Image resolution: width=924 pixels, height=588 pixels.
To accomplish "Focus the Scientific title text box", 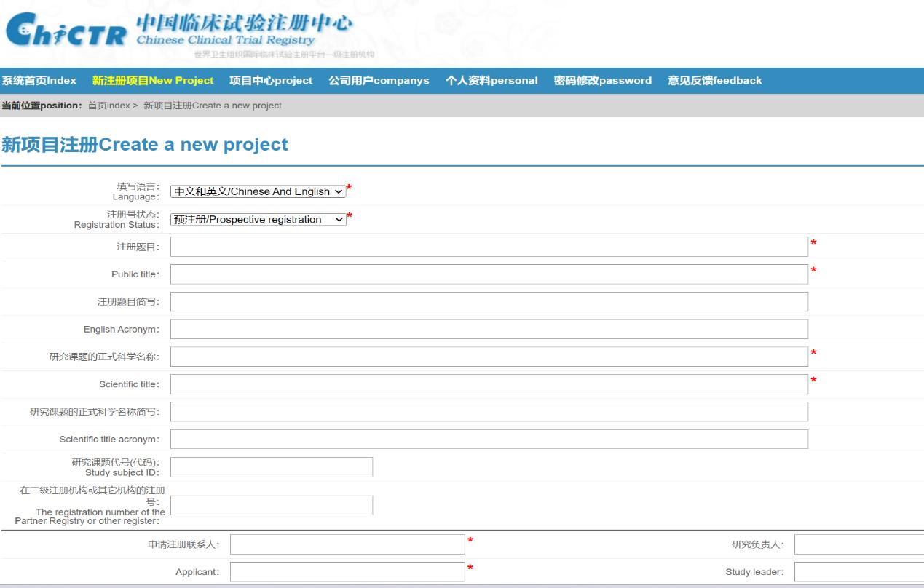I will coord(489,384).
